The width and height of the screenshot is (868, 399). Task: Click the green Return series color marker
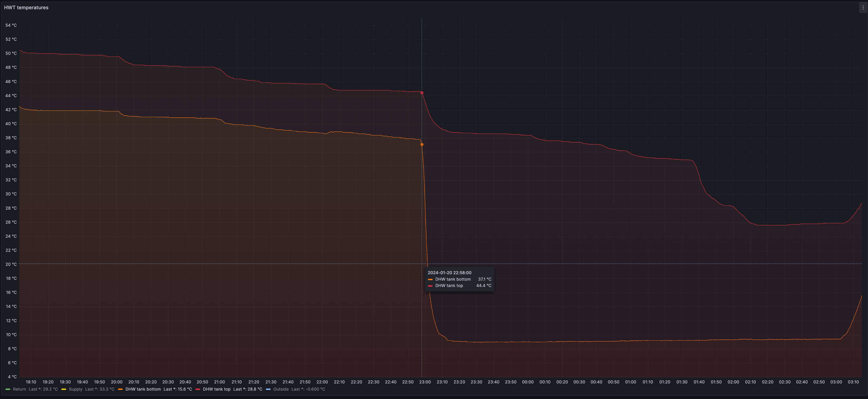(8, 389)
